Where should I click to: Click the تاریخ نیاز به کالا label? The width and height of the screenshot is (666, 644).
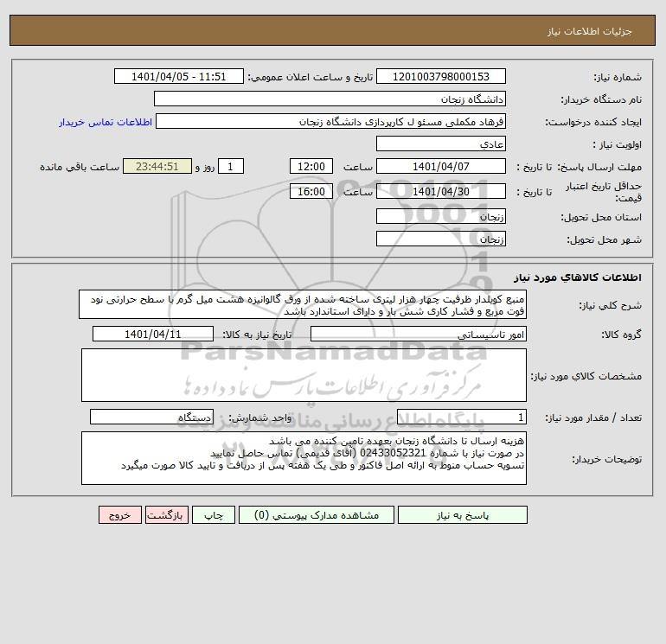(x=258, y=335)
